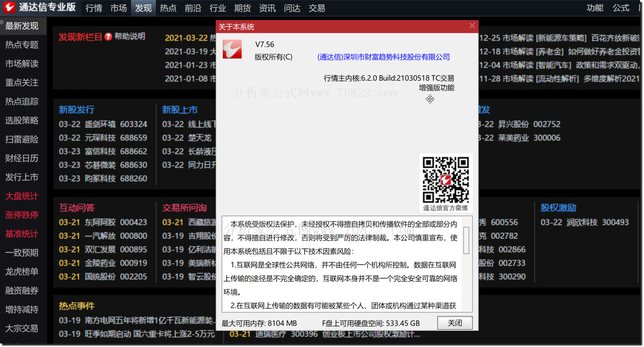The width and height of the screenshot is (644, 347).
Task: Click 公式 in the top right
Action: click(x=621, y=8)
